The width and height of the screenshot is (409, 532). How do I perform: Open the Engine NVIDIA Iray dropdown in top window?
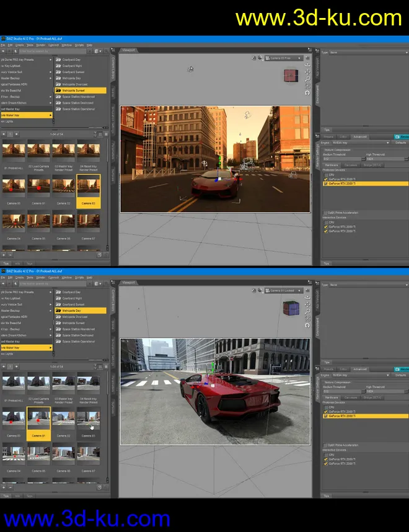[x=360, y=142]
